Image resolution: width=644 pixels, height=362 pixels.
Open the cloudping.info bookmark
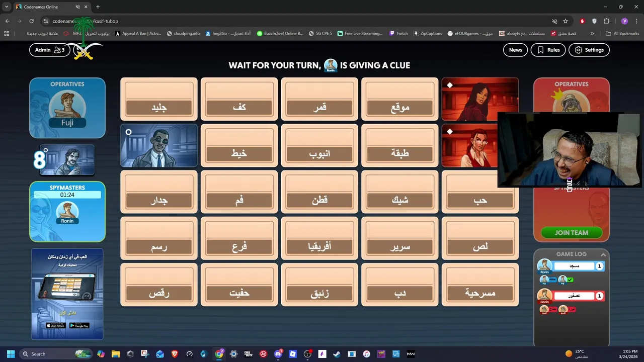183,34
